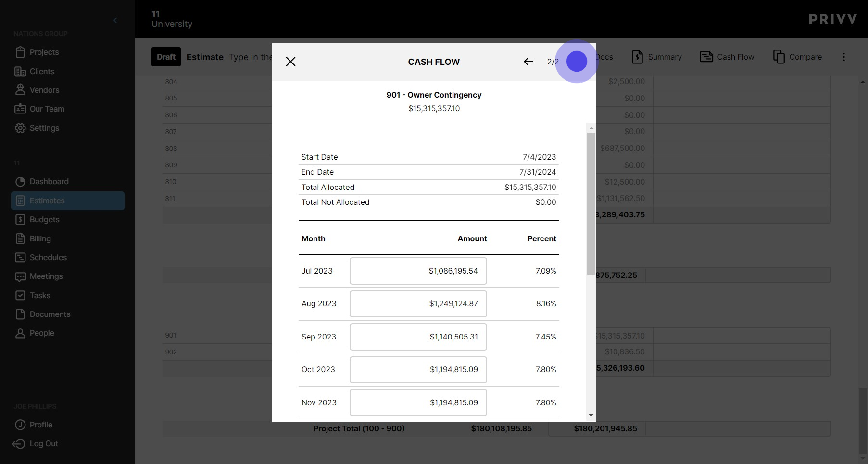
Task: Collapse the sidebar with the chevron
Action: click(115, 20)
